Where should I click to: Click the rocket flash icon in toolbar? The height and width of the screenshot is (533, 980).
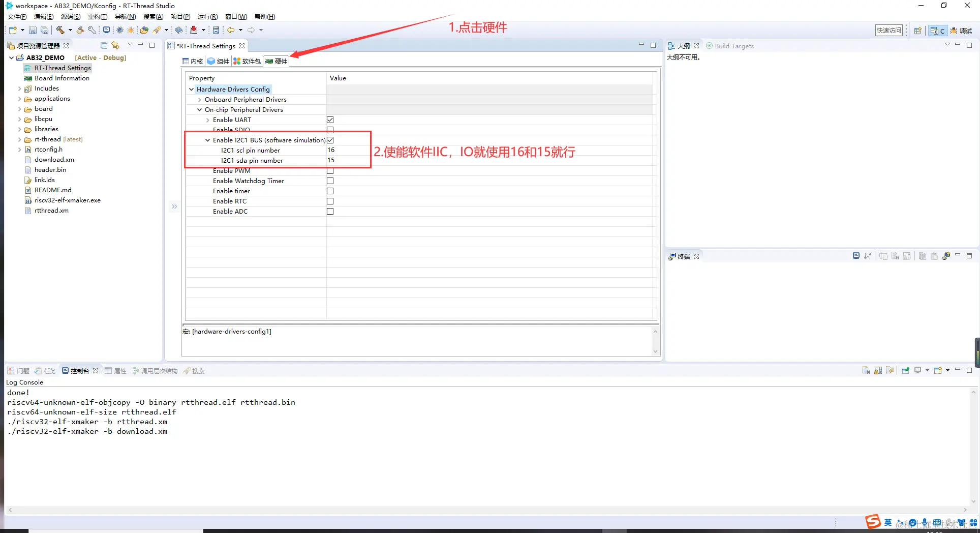[157, 30]
